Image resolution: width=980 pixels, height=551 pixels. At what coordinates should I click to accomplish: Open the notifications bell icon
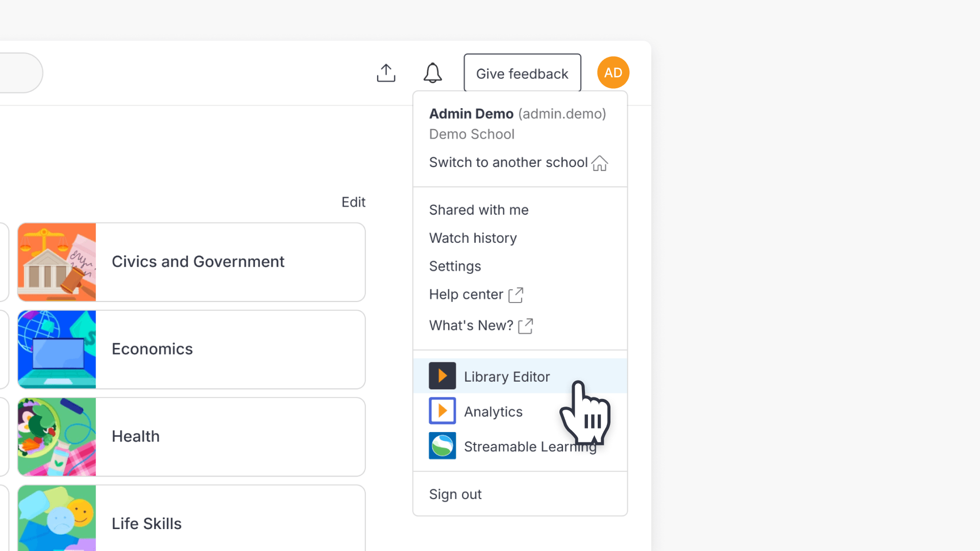[433, 72]
